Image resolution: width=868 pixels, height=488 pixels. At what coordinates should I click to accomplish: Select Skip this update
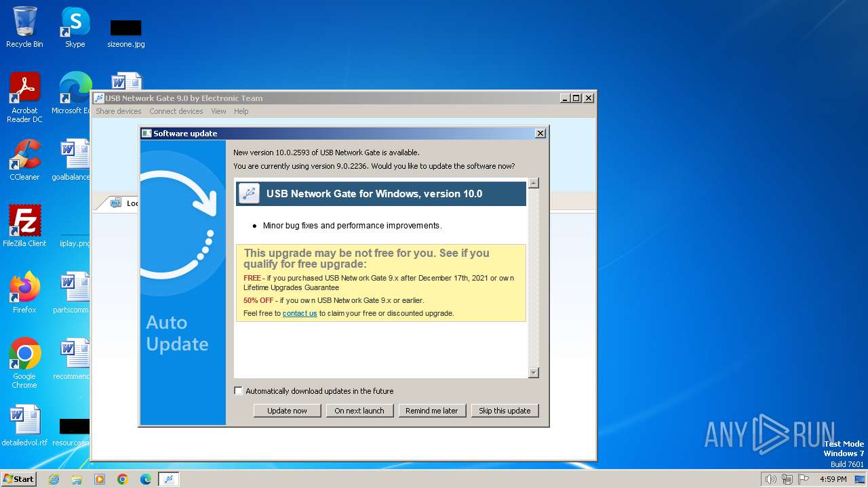505,411
